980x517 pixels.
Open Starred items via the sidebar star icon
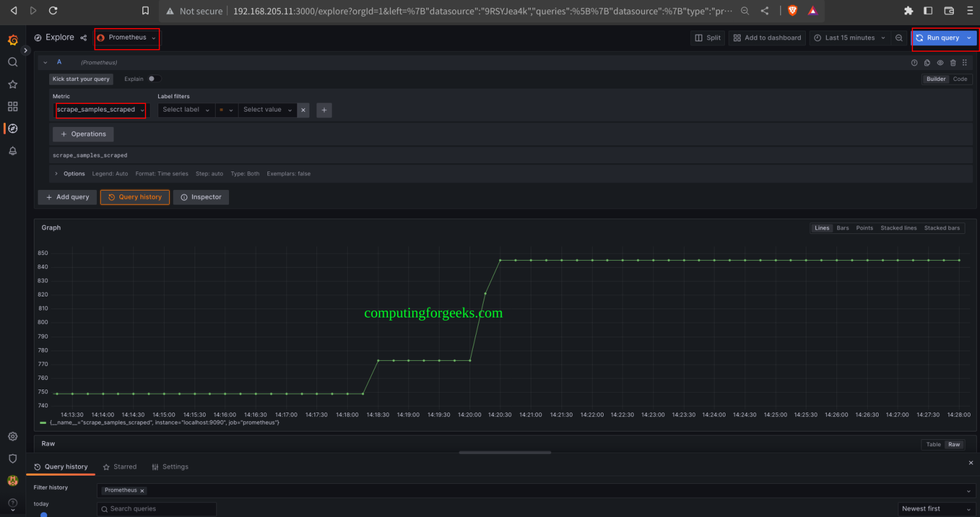point(13,84)
